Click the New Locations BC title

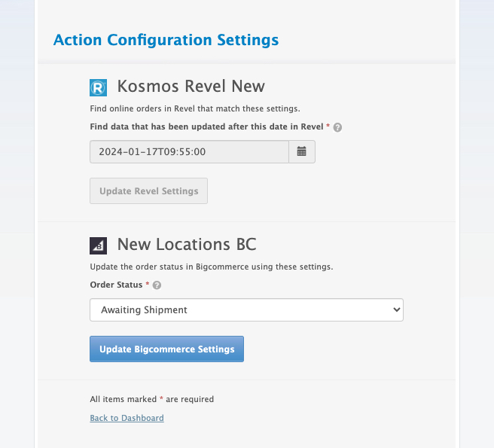pyautogui.click(x=187, y=244)
